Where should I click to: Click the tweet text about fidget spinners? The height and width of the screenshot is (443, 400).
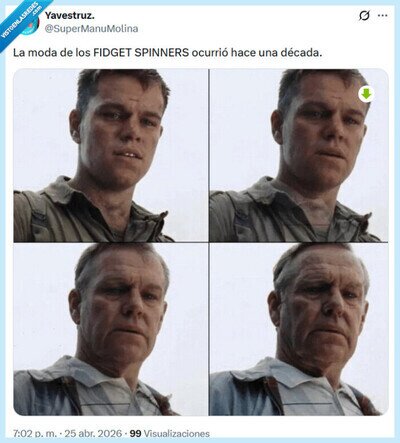168,53
